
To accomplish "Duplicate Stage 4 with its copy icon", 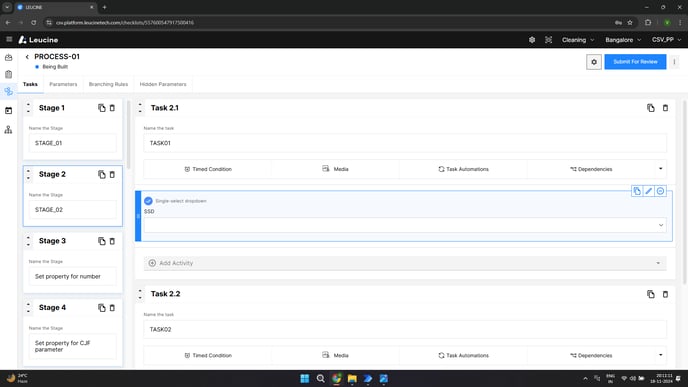I will [102, 308].
